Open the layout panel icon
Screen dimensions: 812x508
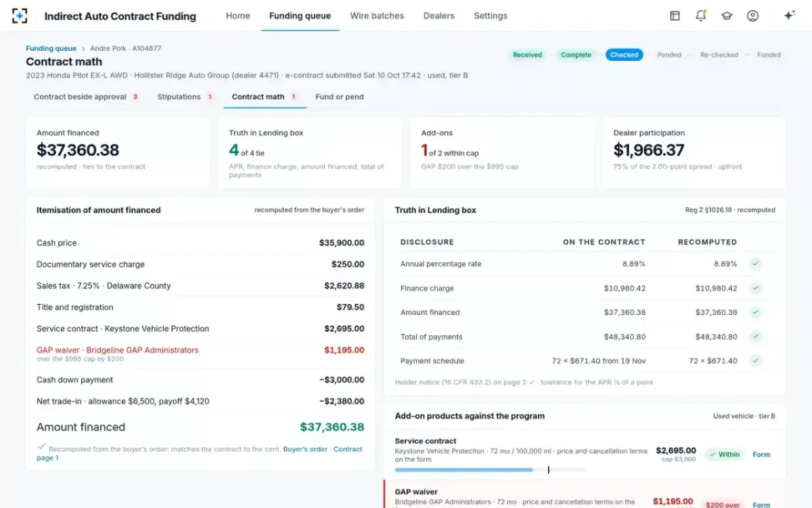[675, 16]
